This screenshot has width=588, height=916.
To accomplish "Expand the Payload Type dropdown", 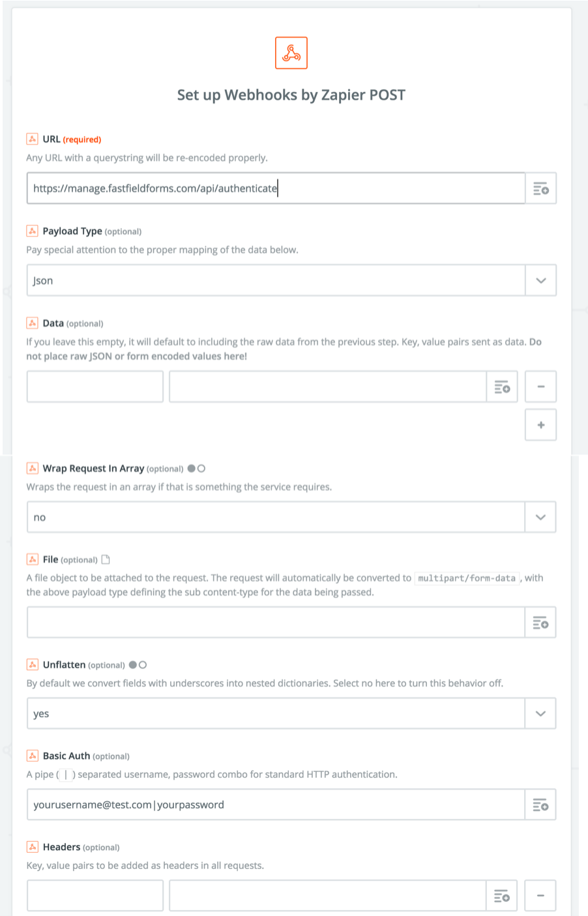I will pos(540,281).
